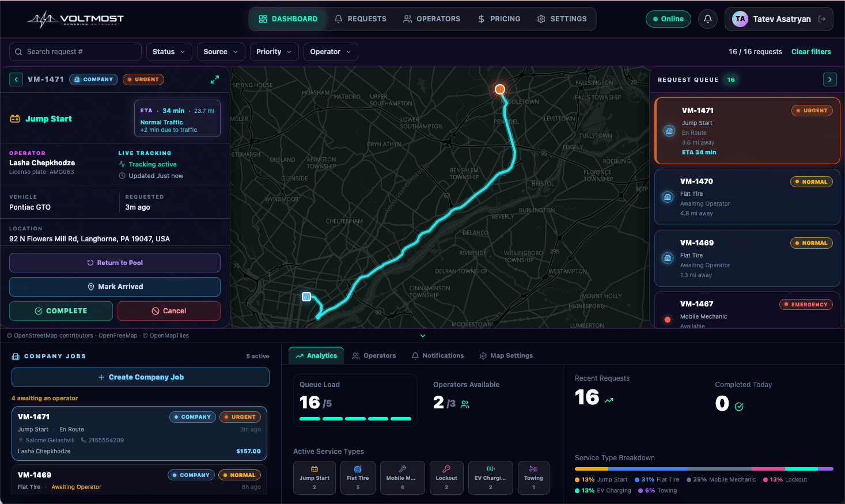Click the Create Company Job button

pyautogui.click(x=141, y=377)
